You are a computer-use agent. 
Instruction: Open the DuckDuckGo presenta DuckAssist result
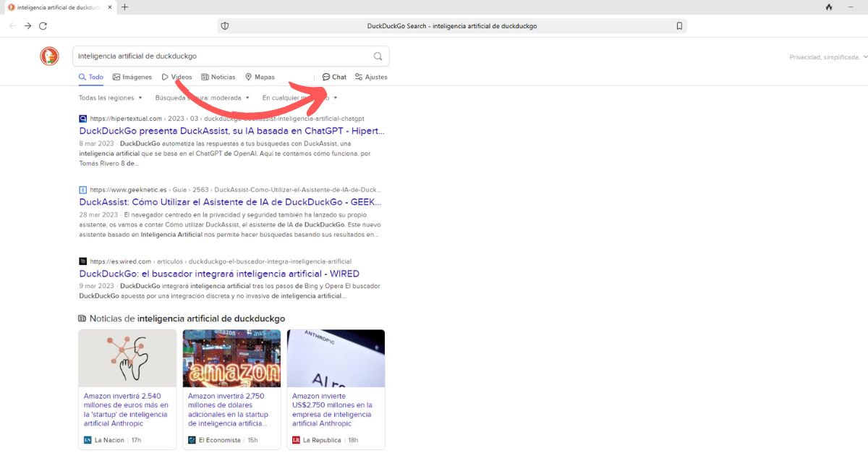(x=231, y=131)
